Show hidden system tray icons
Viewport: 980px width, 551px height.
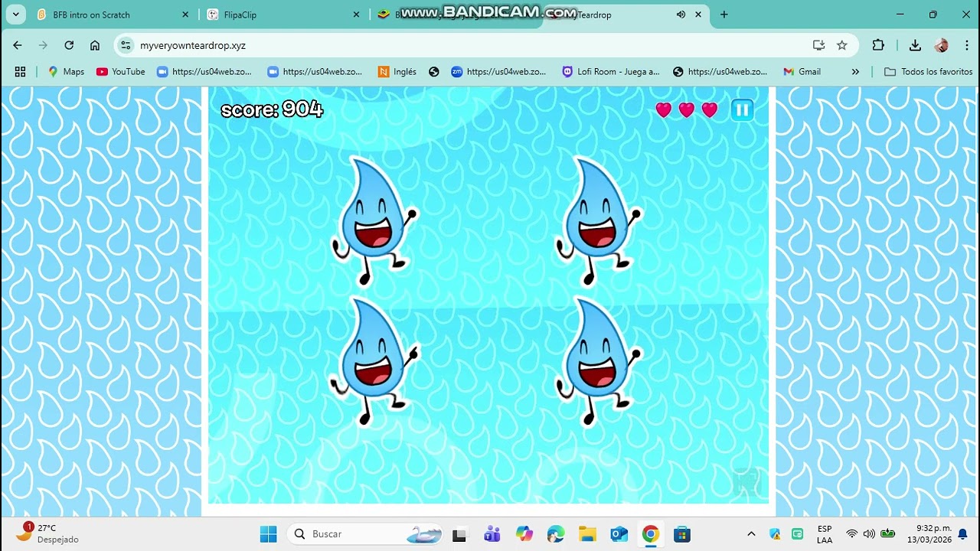[751, 534]
